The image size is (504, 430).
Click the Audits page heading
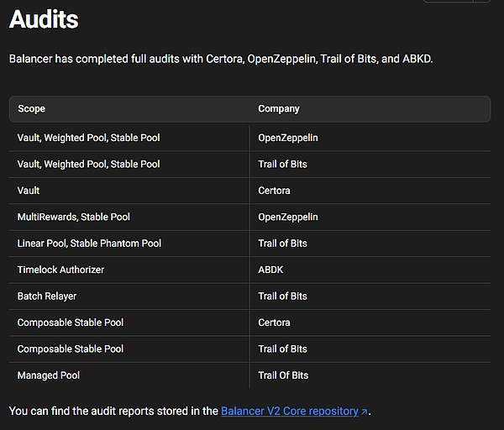(44, 19)
